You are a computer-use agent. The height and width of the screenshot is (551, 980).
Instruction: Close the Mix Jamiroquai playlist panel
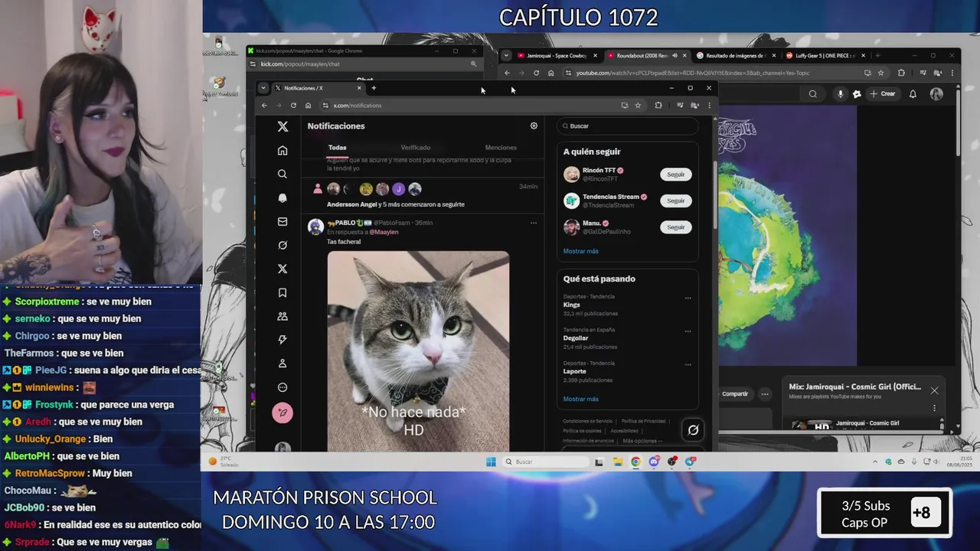pos(934,390)
